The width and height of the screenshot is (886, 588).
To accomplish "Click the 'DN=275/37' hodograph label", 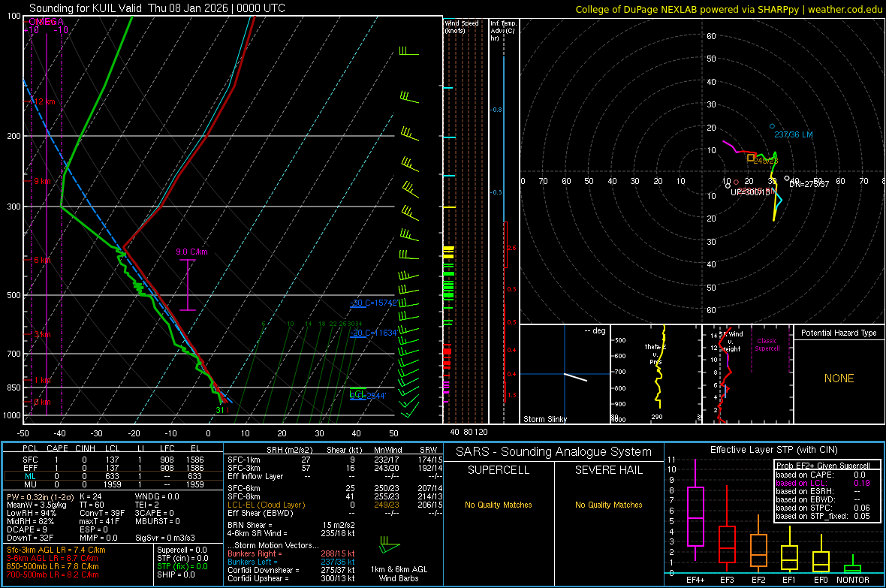I will pyautogui.click(x=809, y=184).
